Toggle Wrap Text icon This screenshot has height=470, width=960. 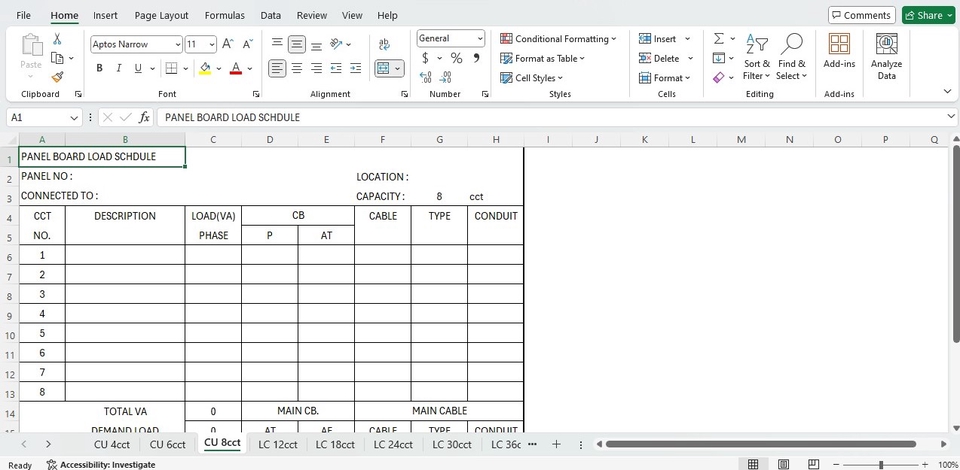pos(384,44)
